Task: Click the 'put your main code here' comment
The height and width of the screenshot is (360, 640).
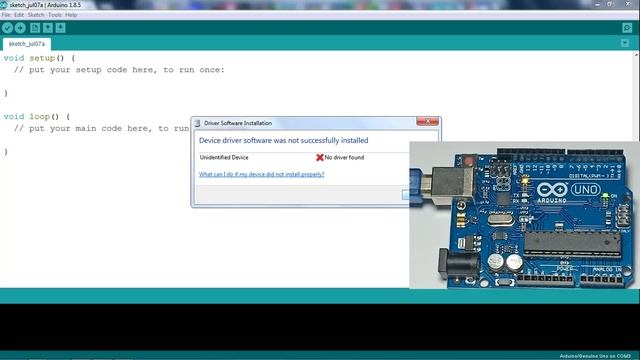Action: tap(102, 128)
